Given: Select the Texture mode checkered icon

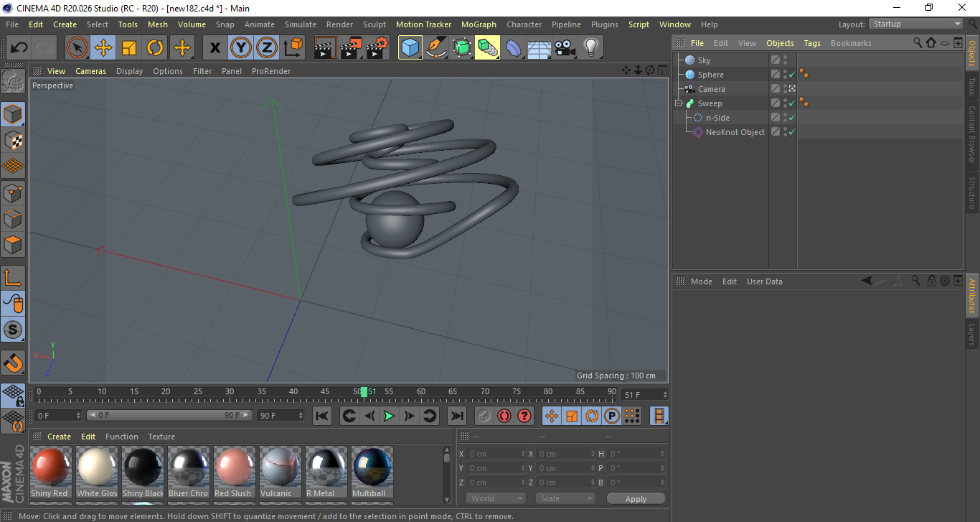Looking at the screenshot, I should (13, 140).
